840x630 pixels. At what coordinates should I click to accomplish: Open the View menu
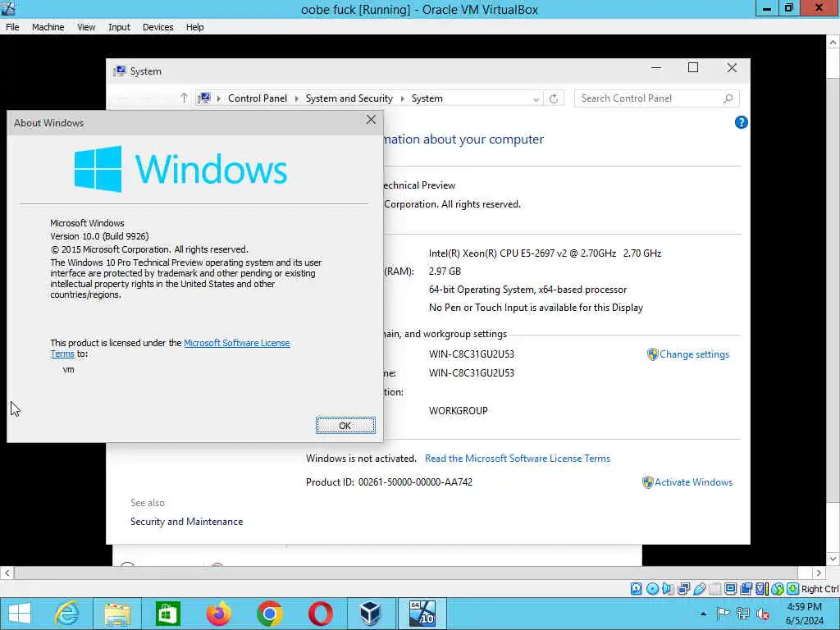(85, 27)
